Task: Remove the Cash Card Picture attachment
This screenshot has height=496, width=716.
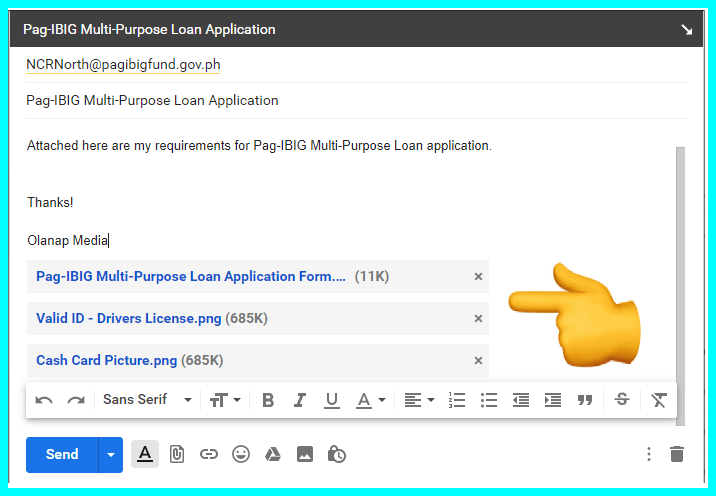Action: (478, 360)
